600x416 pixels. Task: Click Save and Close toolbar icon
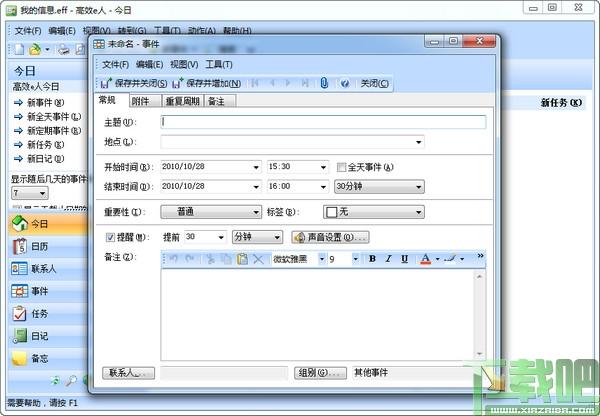[106, 83]
